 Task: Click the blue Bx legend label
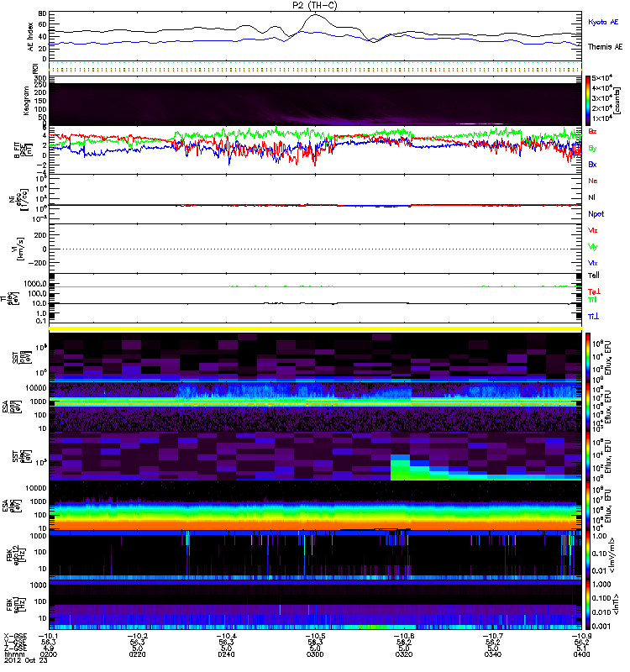[593, 164]
